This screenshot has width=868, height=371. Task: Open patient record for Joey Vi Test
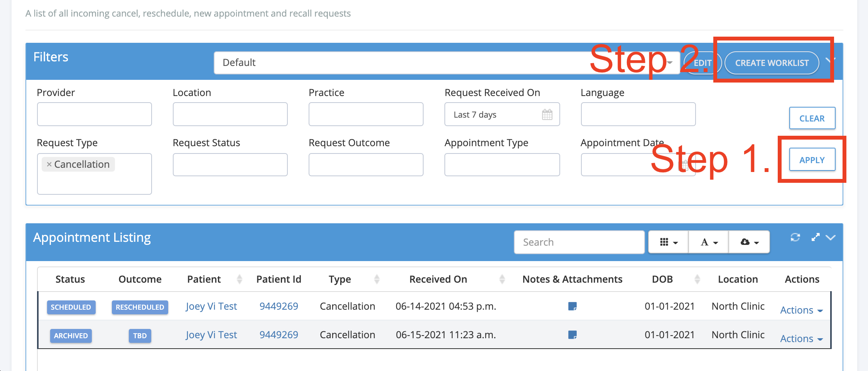point(211,306)
